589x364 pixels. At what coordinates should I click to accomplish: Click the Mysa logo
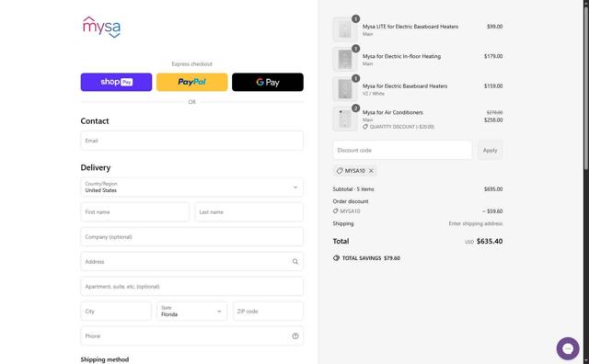(101, 27)
